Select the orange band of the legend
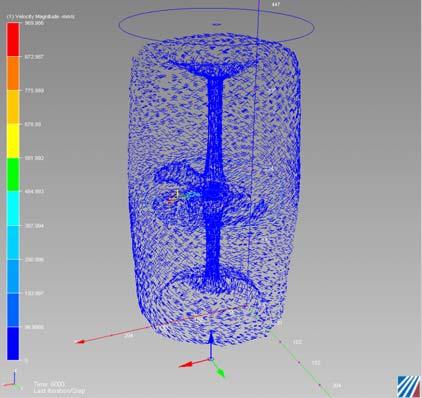This screenshot has width=422, height=398. coord(13,73)
